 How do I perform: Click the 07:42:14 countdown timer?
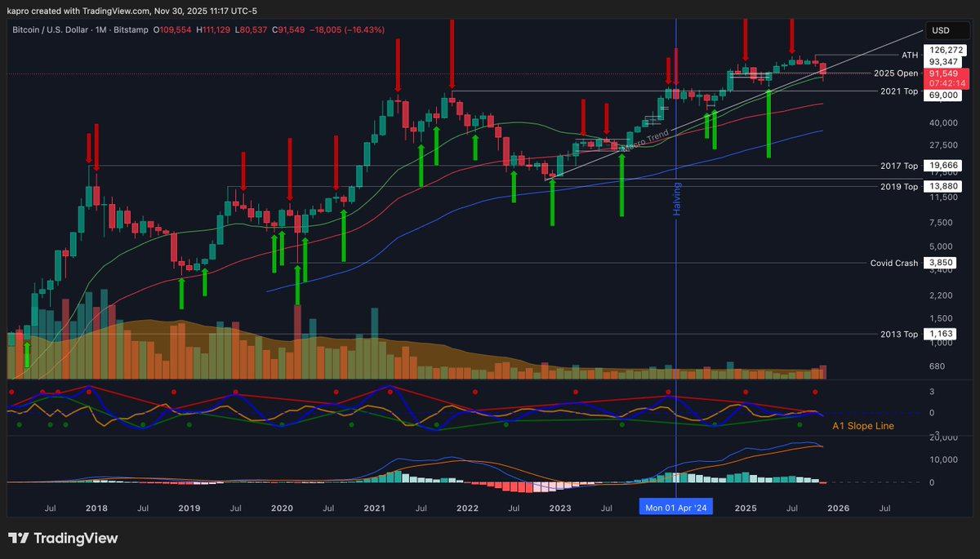click(946, 84)
